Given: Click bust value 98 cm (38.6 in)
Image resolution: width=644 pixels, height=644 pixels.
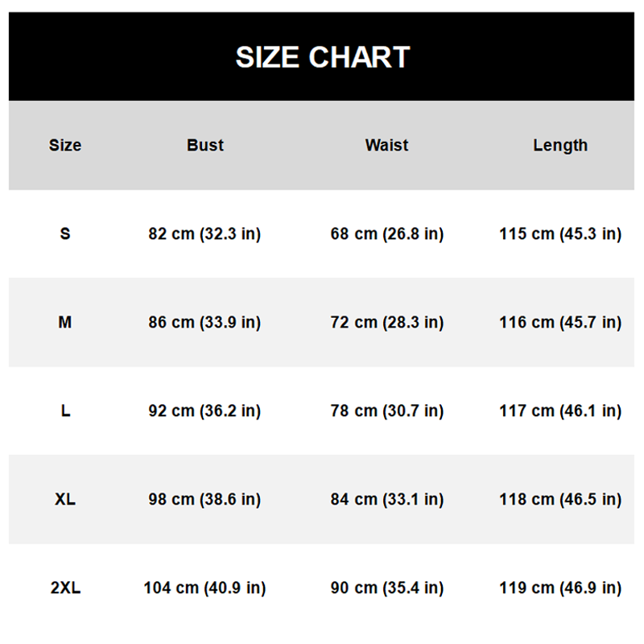Looking at the screenshot, I should pos(204,500).
